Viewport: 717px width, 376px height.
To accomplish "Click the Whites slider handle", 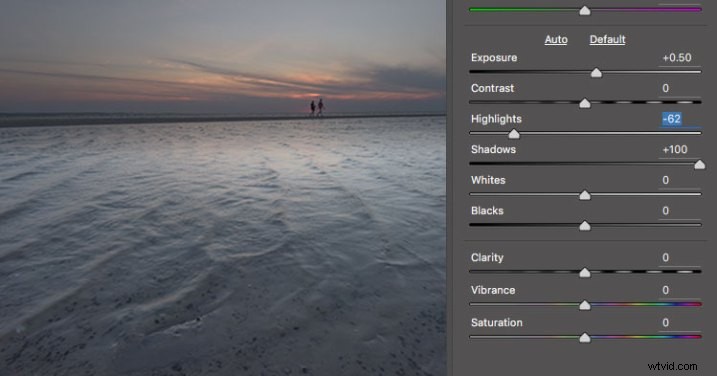I will pos(584,195).
